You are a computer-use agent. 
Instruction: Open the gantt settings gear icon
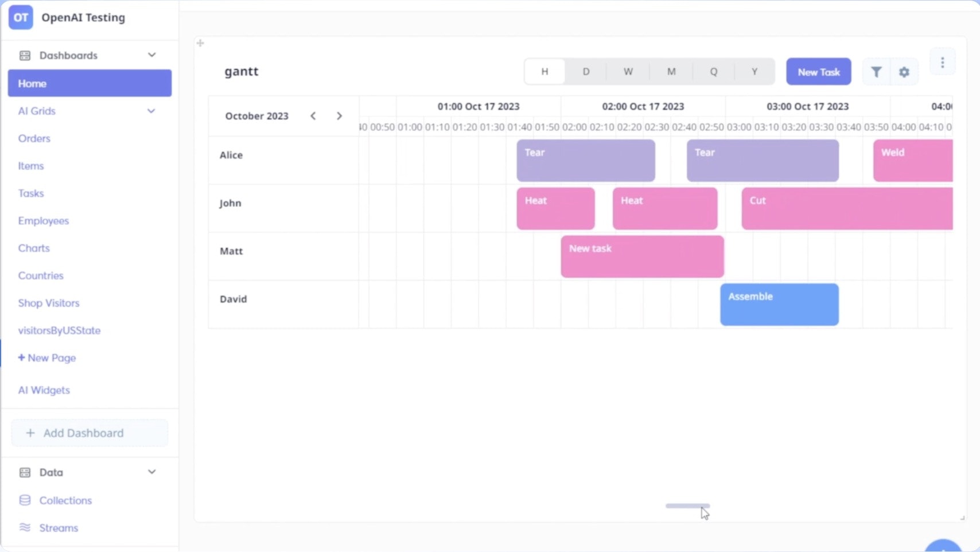[x=904, y=72]
